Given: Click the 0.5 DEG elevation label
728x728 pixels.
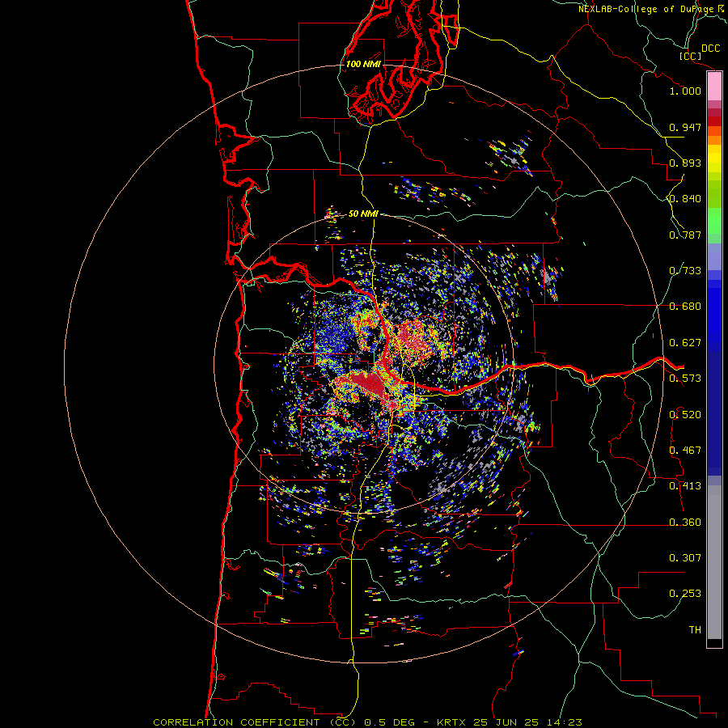Looking at the screenshot, I should pos(390,722).
